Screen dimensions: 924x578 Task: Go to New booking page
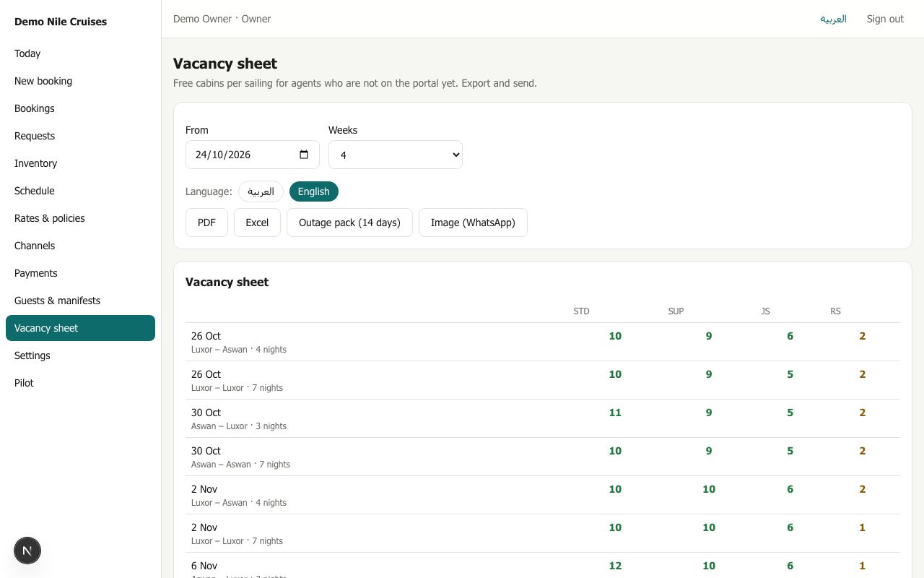click(x=80, y=81)
